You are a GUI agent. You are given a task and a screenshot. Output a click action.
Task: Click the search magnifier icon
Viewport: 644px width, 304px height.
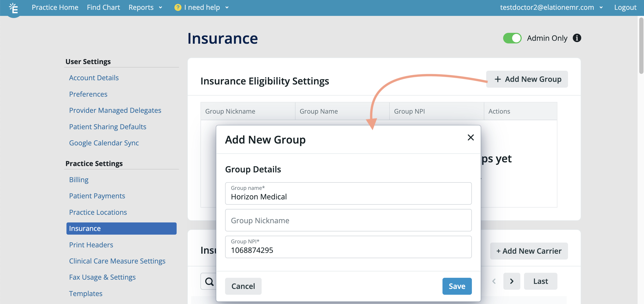pos(209,281)
